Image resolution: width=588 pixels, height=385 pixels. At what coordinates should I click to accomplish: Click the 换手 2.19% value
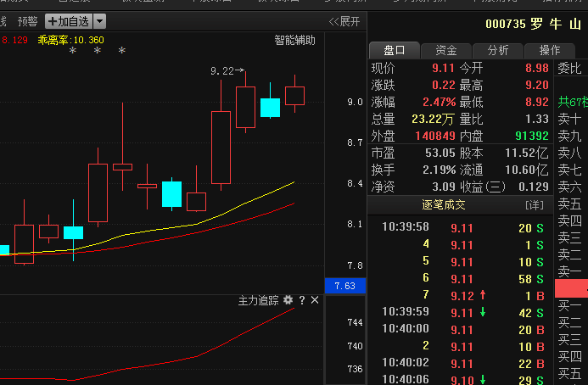(x=440, y=170)
